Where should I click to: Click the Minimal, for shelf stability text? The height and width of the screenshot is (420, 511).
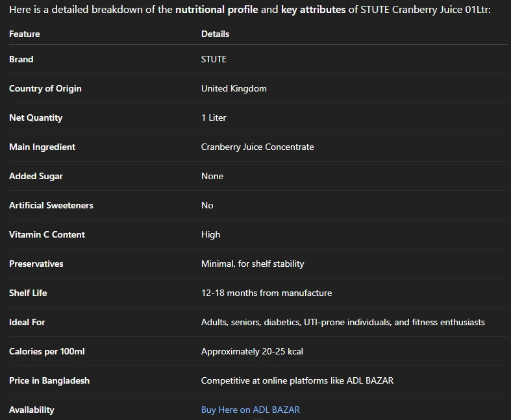253,264
